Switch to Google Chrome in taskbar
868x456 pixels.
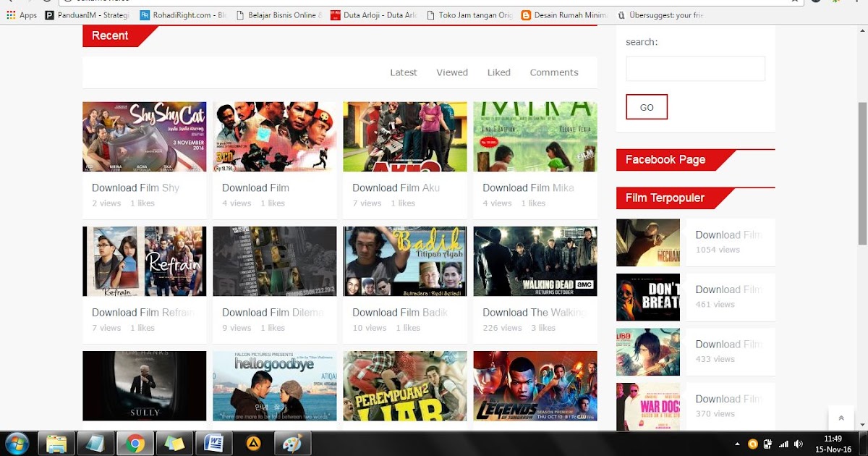[x=135, y=443]
